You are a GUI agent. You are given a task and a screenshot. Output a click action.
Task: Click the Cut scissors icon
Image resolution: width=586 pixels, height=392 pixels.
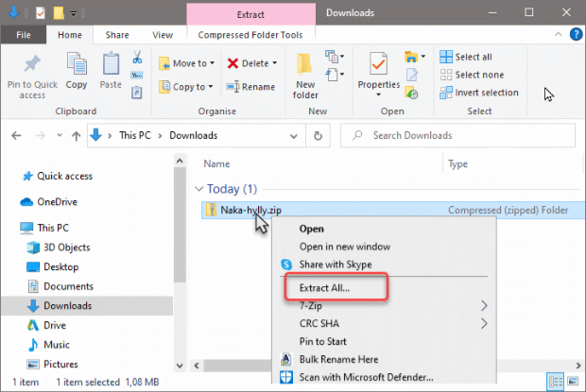pos(137,57)
